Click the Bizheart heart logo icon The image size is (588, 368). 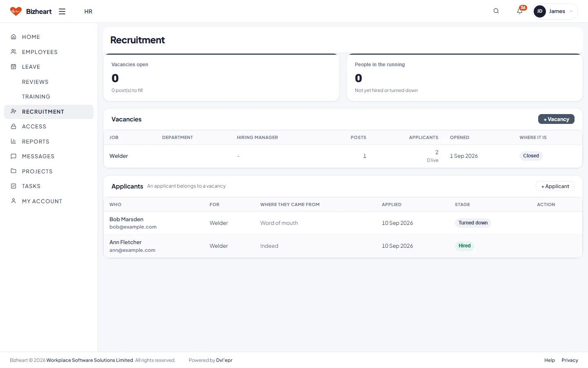tap(16, 11)
